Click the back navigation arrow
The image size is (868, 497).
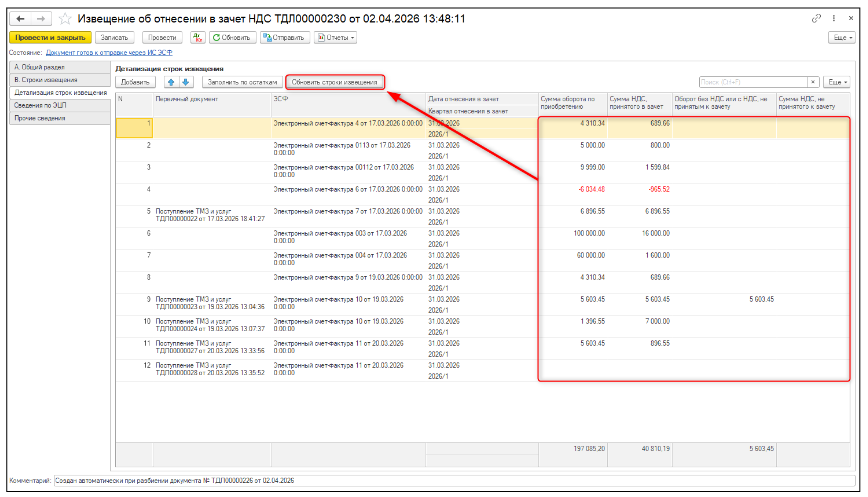pyautogui.click(x=23, y=19)
